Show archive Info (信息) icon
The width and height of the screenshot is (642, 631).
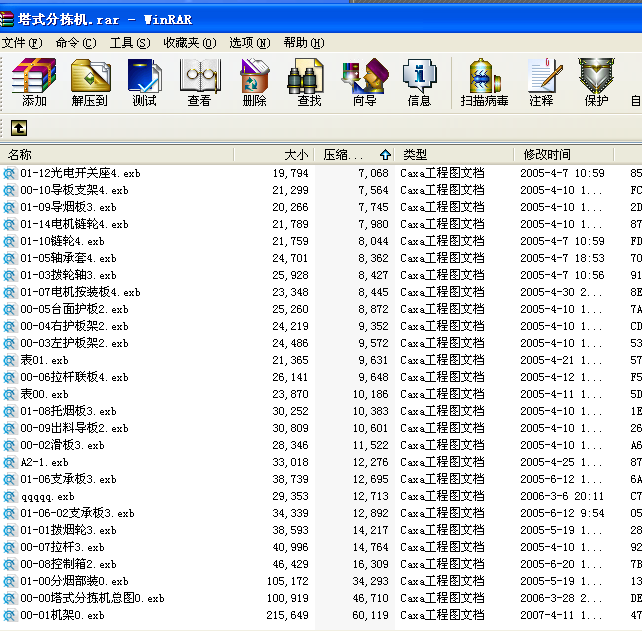click(420, 76)
